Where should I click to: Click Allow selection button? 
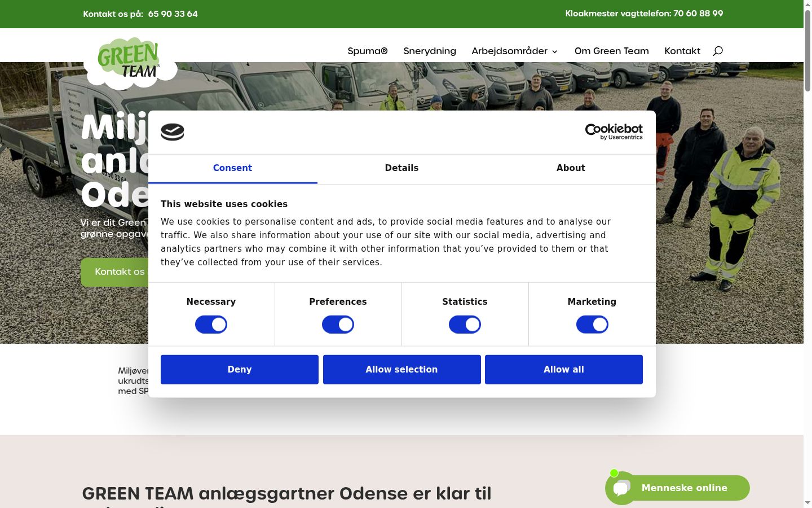401,370
